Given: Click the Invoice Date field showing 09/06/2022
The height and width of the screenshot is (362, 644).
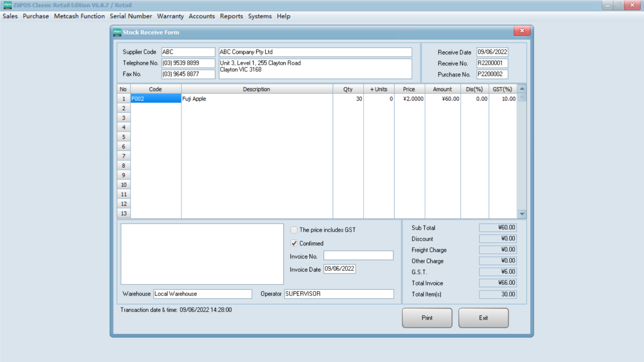Looking at the screenshot, I should click(340, 269).
